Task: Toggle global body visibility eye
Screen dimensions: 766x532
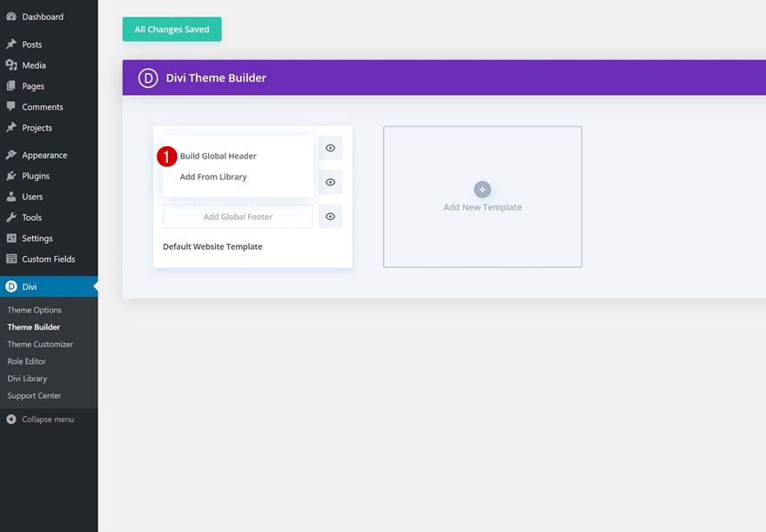Action: 330,182
